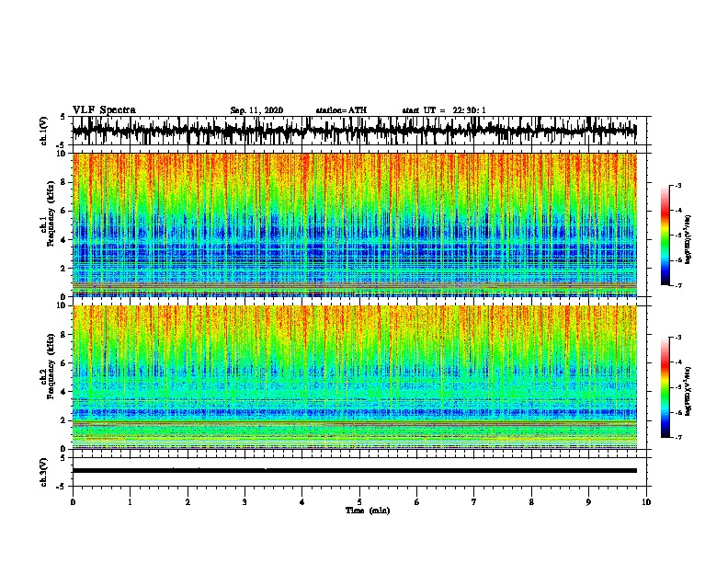Click the '-7' label on ch.2 color scale
The width and height of the screenshot is (728, 563).
coord(677,437)
